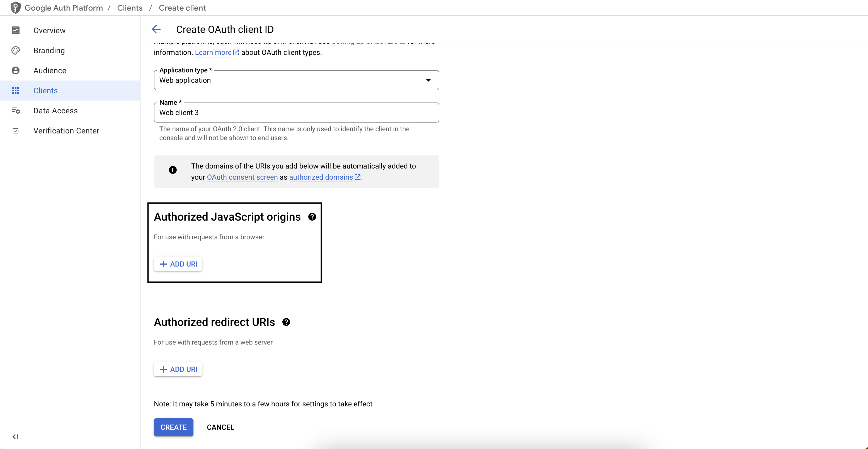The image size is (868, 449).
Task: Click ADD URI under Authorized JavaScript origins
Action: coord(178,264)
